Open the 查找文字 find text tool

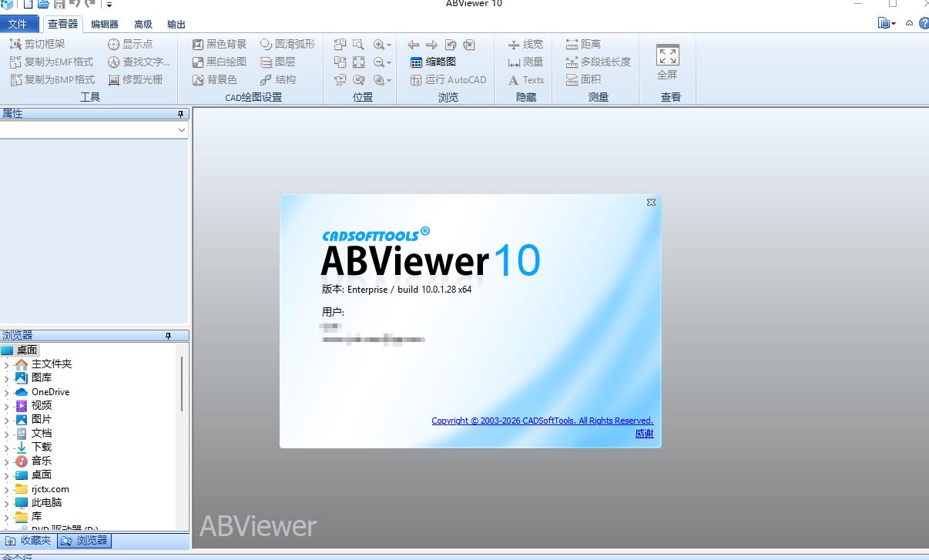point(139,62)
